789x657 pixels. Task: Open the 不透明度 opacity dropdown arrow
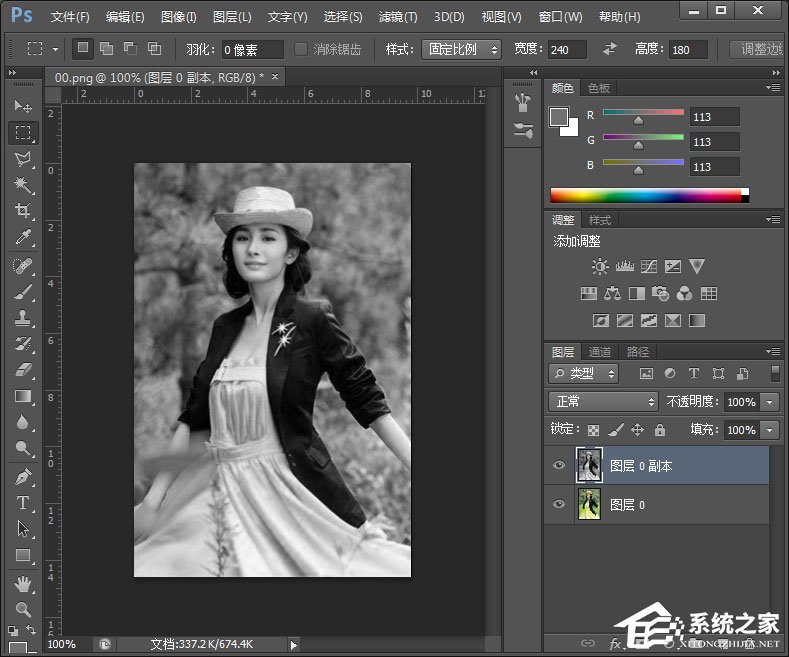769,401
